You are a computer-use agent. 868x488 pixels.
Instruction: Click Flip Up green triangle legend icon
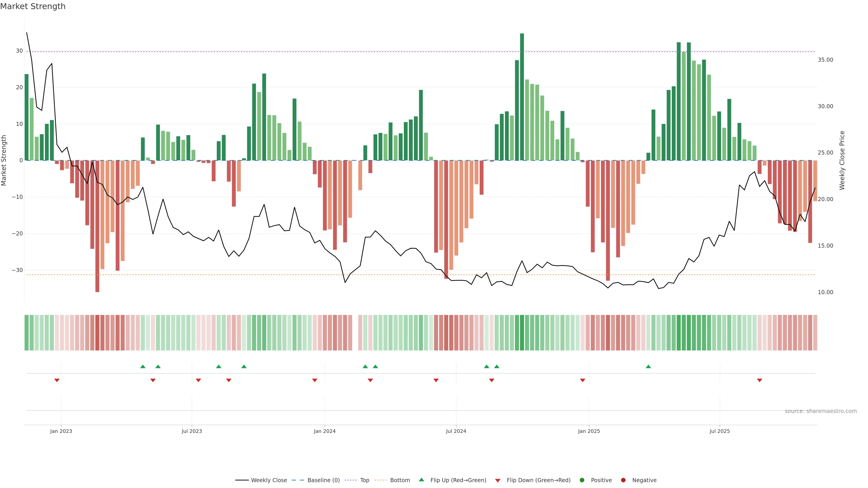coord(421,480)
